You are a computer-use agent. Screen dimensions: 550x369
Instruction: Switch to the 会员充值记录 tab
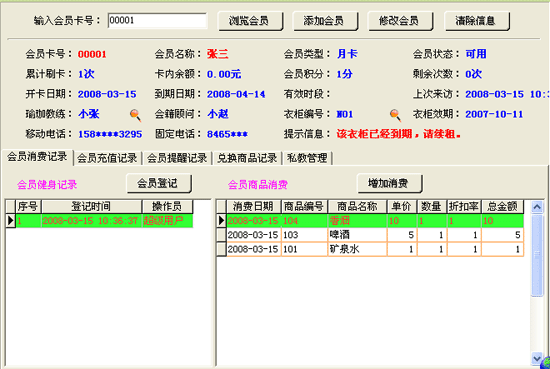pyautogui.click(x=107, y=158)
